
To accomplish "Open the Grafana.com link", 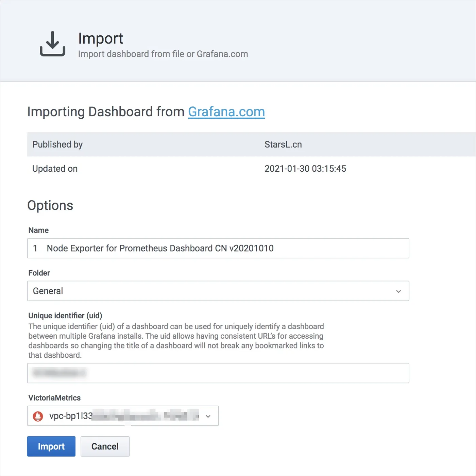I will (x=226, y=112).
